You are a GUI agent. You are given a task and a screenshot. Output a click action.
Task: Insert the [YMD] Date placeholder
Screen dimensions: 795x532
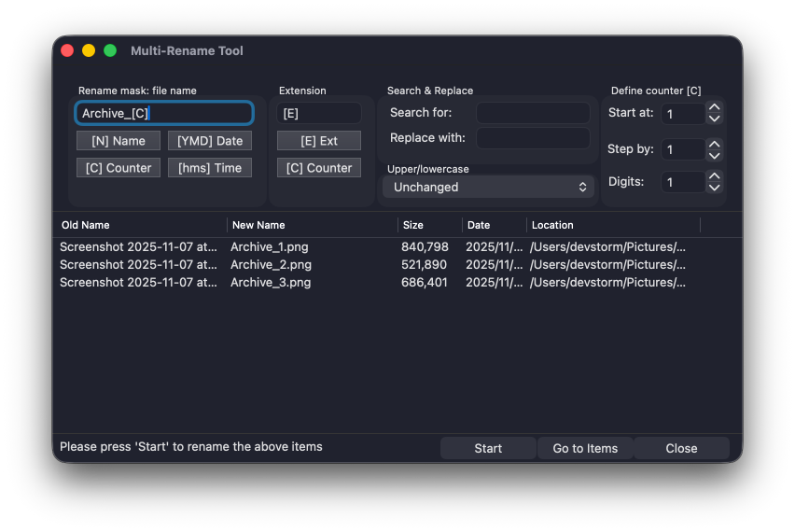point(210,141)
